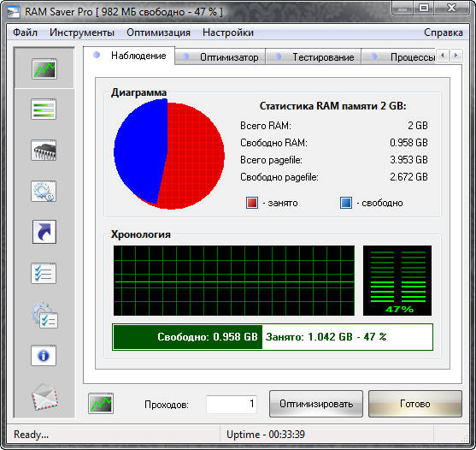Click the Свободно/Занято memory progress bar
The image size is (476, 450).
[273, 337]
